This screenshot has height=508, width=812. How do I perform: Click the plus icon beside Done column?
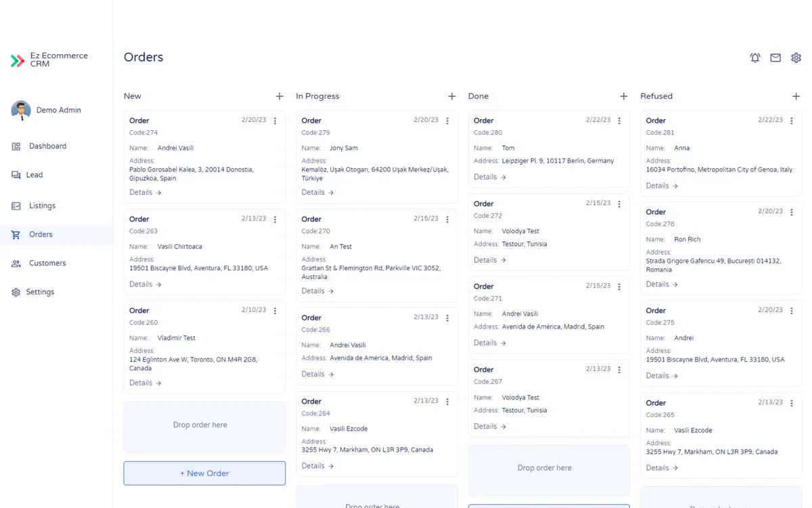click(624, 96)
